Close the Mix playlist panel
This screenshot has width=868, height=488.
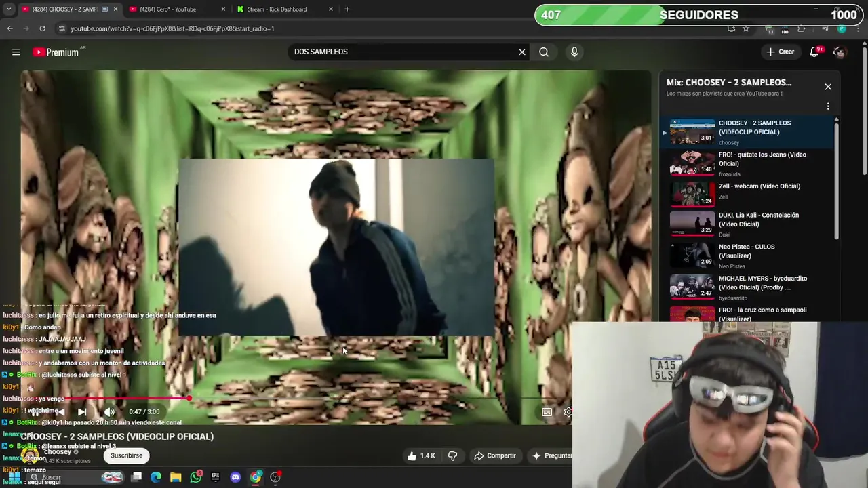click(828, 87)
